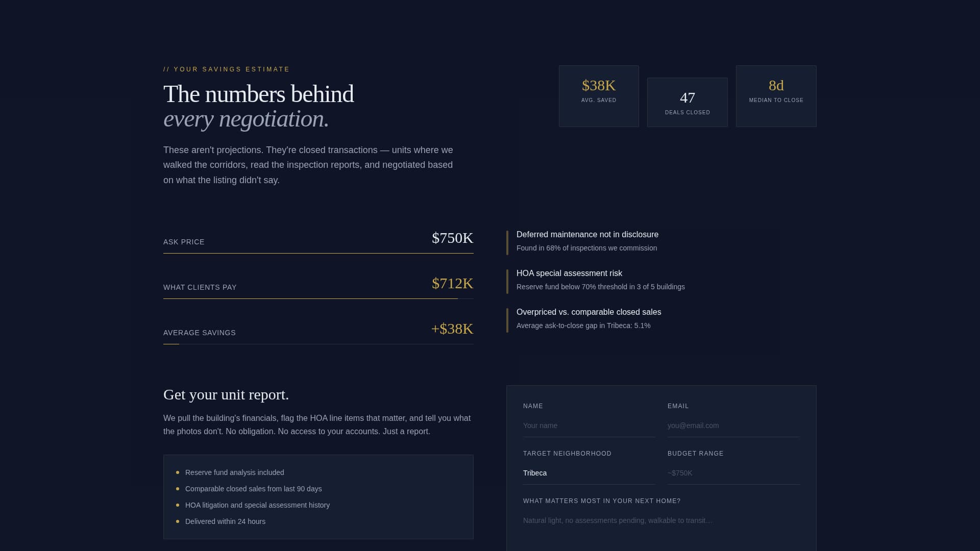This screenshot has width=980, height=551.
Task: Select the 8d Median to Close card
Action: [x=775, y=96]
